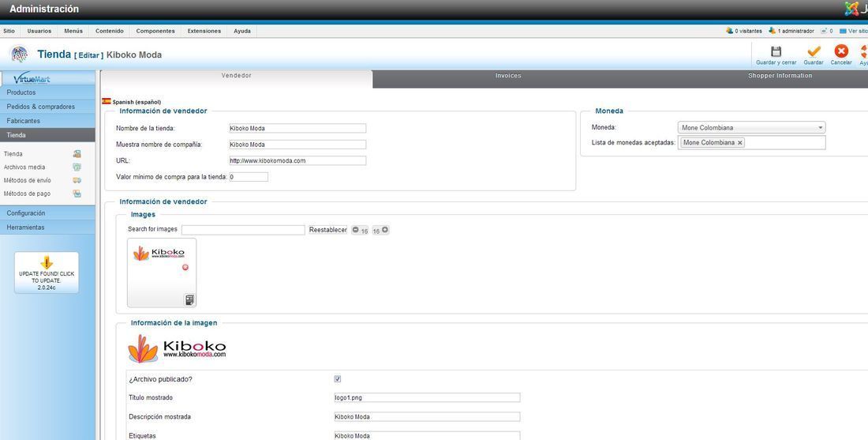Open the Ayuda menu
Image resolution: width=868 pixels, height=440 pixels.
click(x=242, y=31)
